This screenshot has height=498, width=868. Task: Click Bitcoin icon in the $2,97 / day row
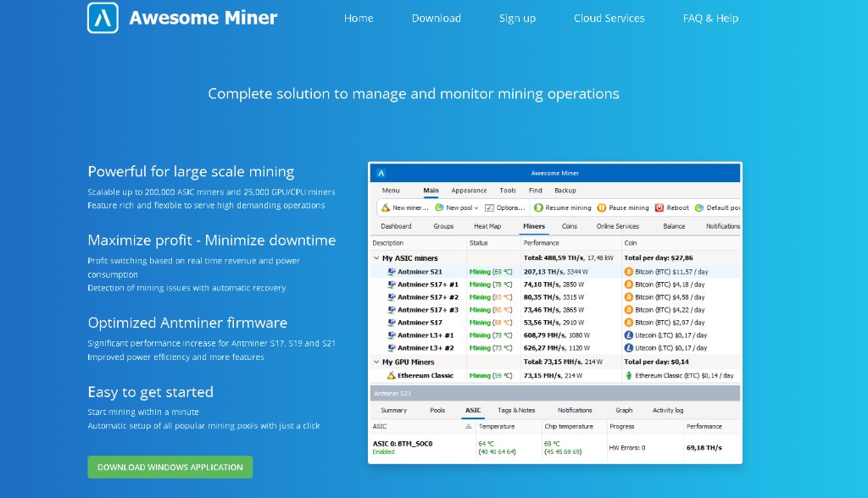click(628, 323)
